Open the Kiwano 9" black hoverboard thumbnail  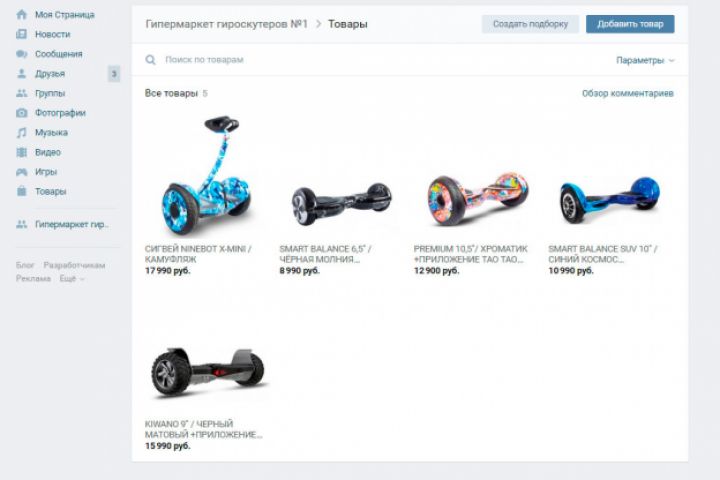click(207, 372)
